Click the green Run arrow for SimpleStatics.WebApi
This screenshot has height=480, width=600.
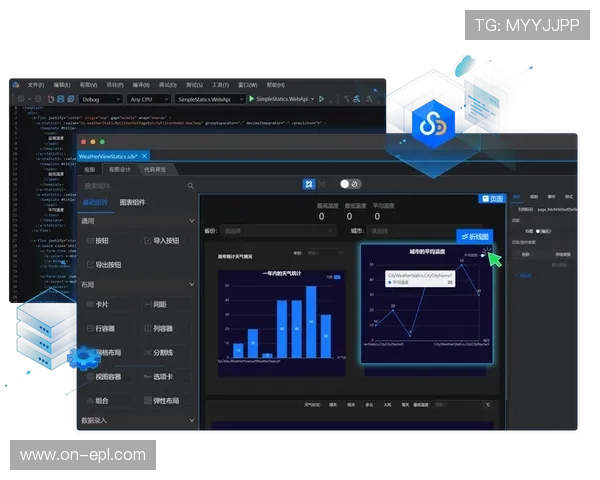click(250, 100)
